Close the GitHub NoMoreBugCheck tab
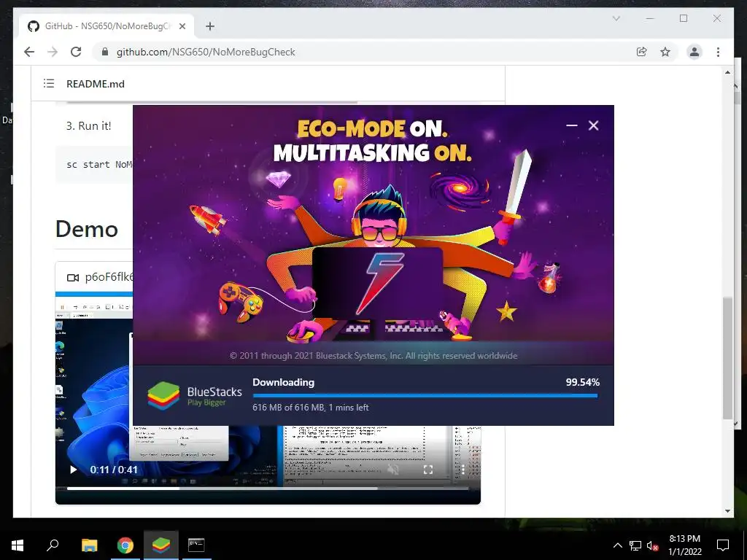This screenshot has height=560, width=747. (x=182, y=26)
